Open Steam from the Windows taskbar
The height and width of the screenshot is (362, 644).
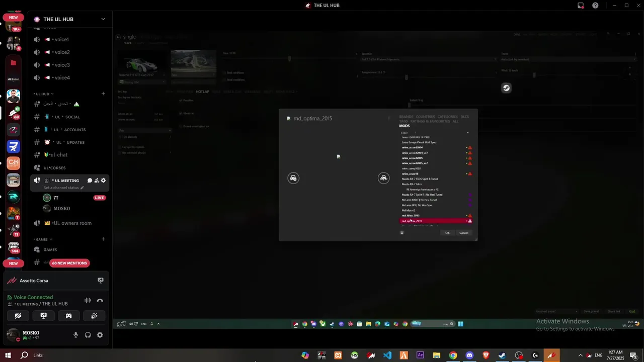pyautogui.click(x=502, y=355)
